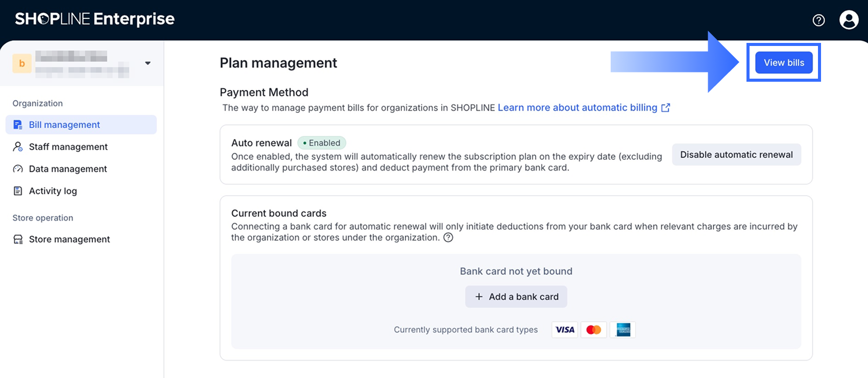Disable automatic renewal
This screenshot has height=378, width=868.
(x=736, y=155)
